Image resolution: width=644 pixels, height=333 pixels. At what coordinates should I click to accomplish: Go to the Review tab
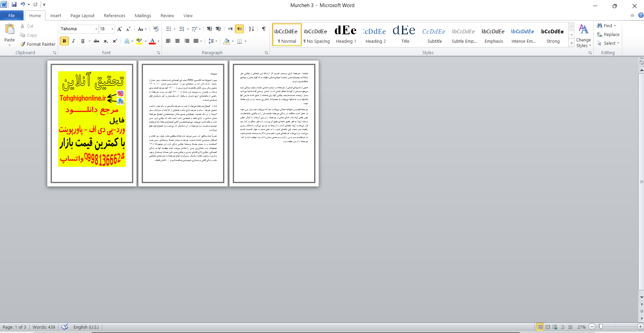(167, 15)
